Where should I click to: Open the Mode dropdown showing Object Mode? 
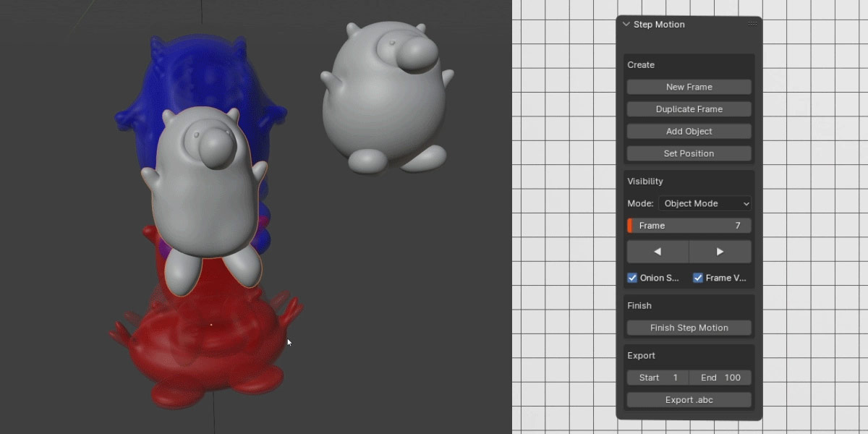(705, 203)
